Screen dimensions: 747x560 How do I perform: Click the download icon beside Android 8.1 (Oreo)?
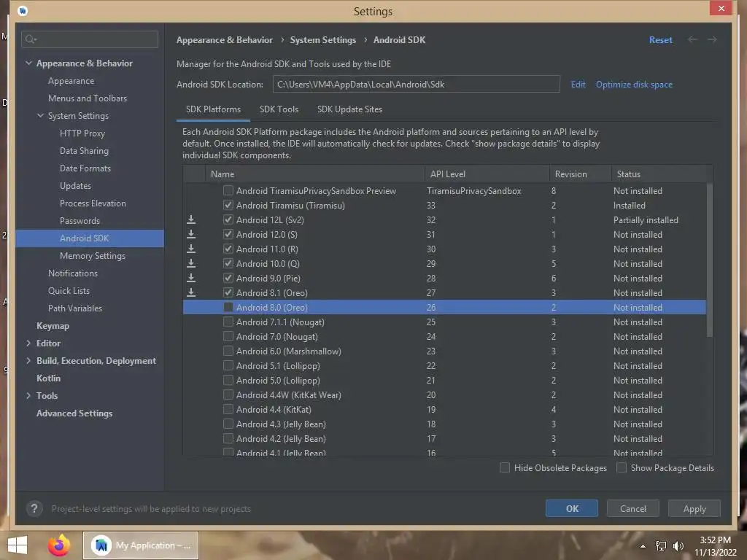(x=191, y=293)
